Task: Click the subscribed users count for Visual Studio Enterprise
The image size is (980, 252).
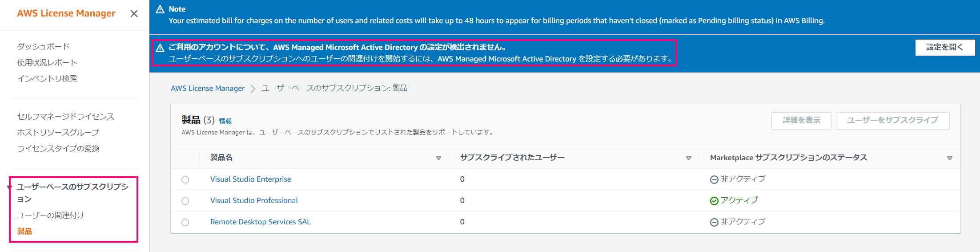Action: point(462,179)
